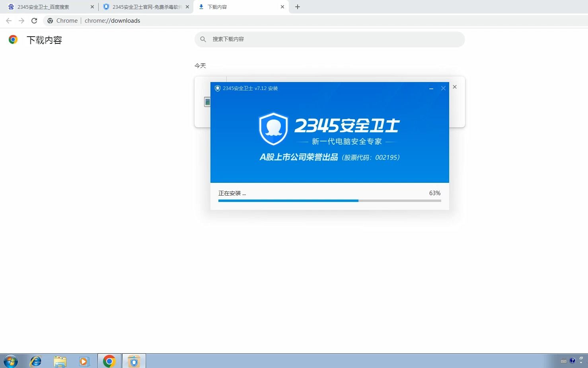Screen dimensions: 588x368
Task: Close the 2345安全卫士官网 tab
Action: pyautogui.click(x=187, y=7)
